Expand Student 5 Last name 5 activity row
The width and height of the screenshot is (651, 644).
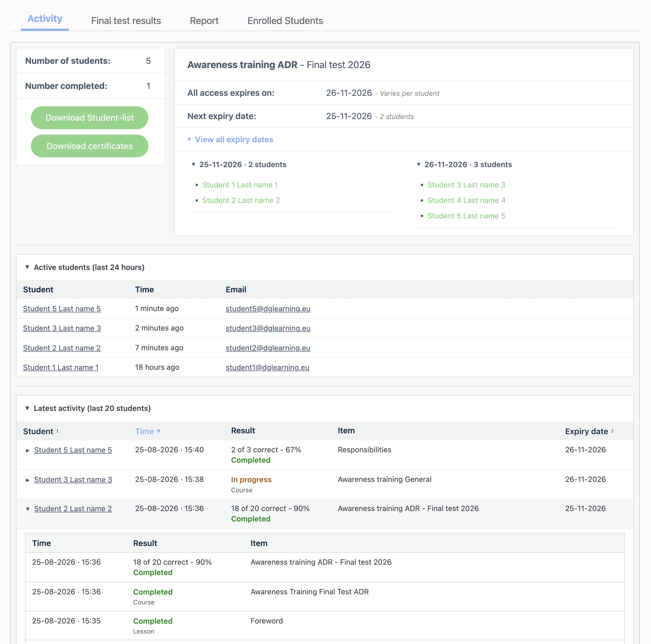click(x=28, y=450)
